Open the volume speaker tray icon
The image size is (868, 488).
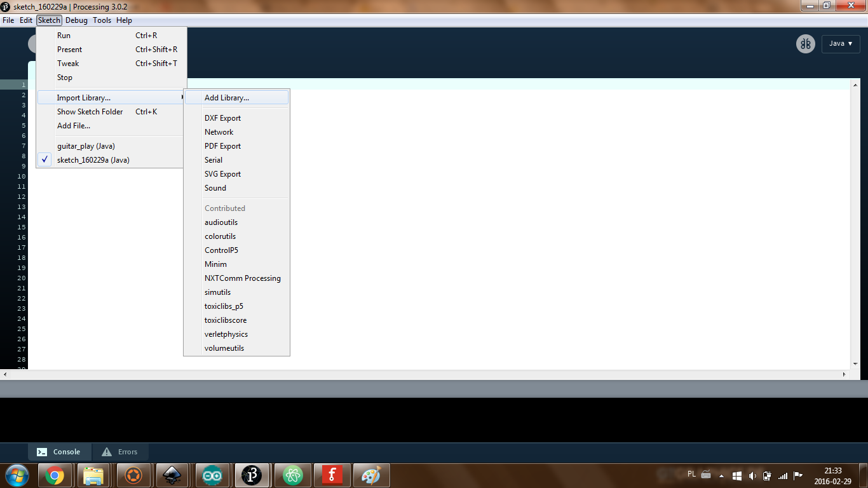tap(752, 476)
